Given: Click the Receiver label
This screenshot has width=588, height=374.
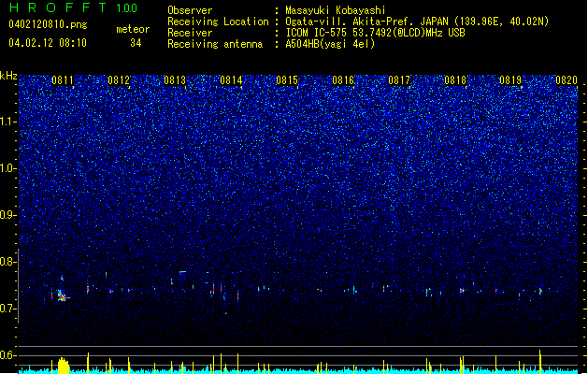Looking at the screenshot, I should click(190, 33).
